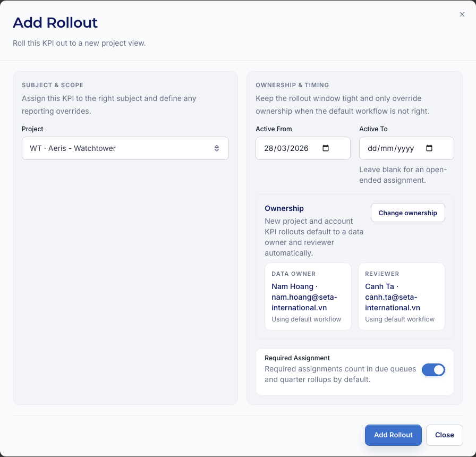Click the Project field label
Image resolution: width=476 pixels, height=457 pixels.
click(x=32, y=129)
